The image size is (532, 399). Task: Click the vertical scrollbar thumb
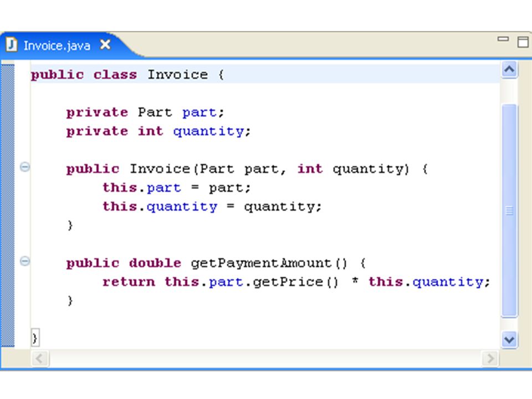coord(509,211)
